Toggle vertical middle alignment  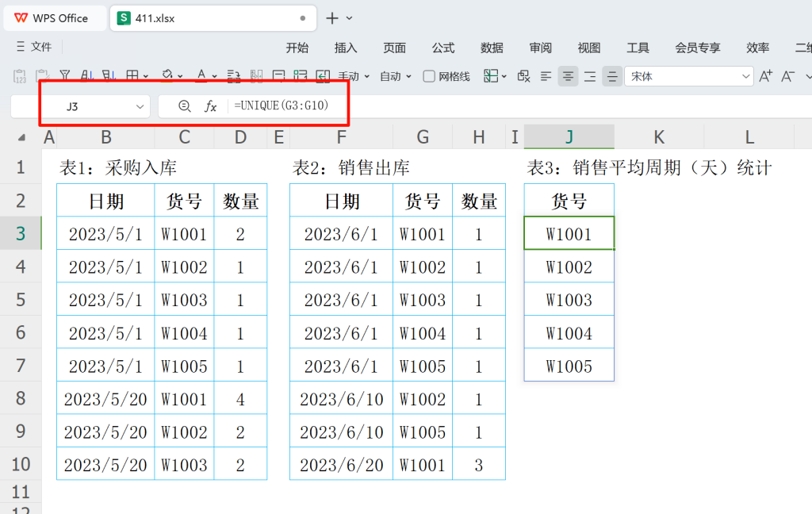(x=612, y=77)
